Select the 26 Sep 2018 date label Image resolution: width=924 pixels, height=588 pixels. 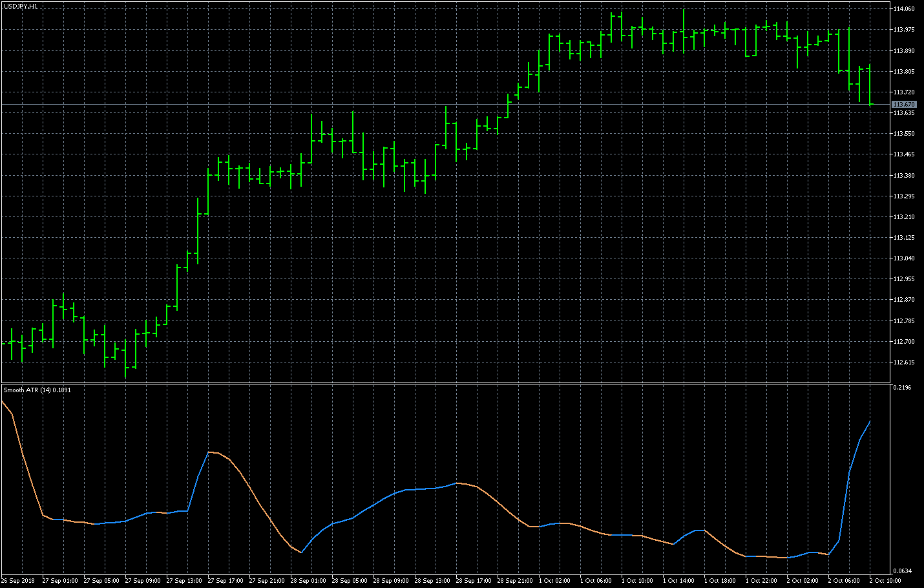coord(18,581)
